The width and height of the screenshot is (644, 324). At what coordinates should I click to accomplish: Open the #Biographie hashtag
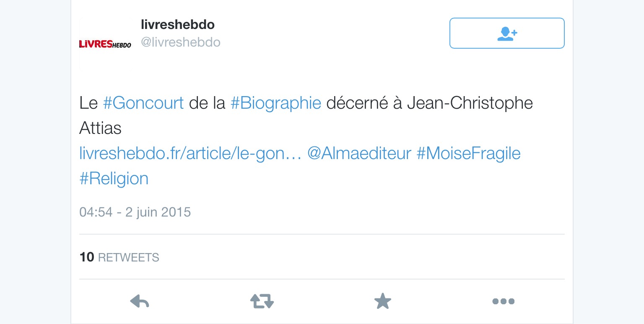point(276,103)
